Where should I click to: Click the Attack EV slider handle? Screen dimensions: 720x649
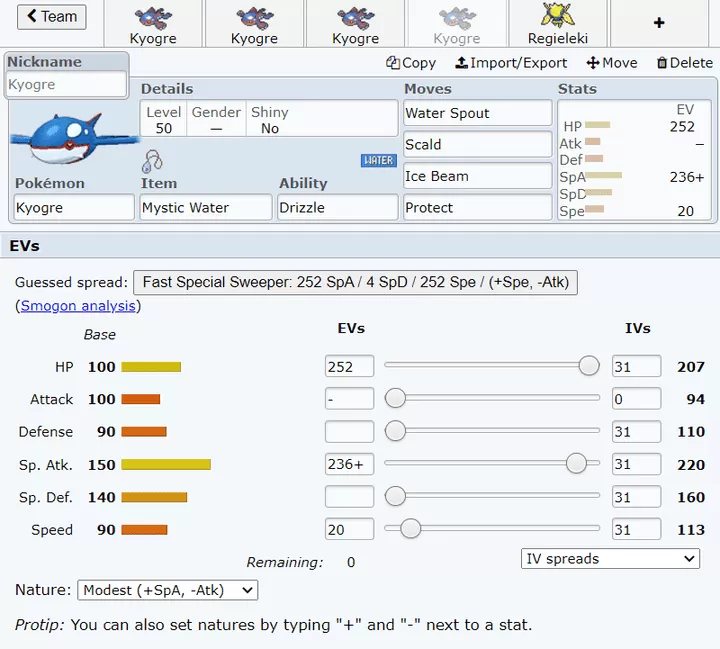[395, 398]
